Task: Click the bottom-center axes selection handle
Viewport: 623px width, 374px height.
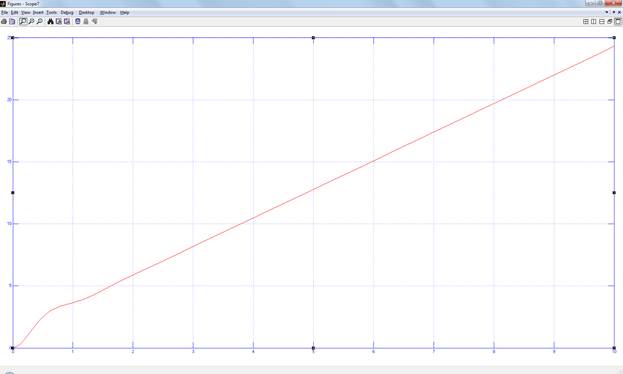Action: pyautogui.click(x=313, y=348)
